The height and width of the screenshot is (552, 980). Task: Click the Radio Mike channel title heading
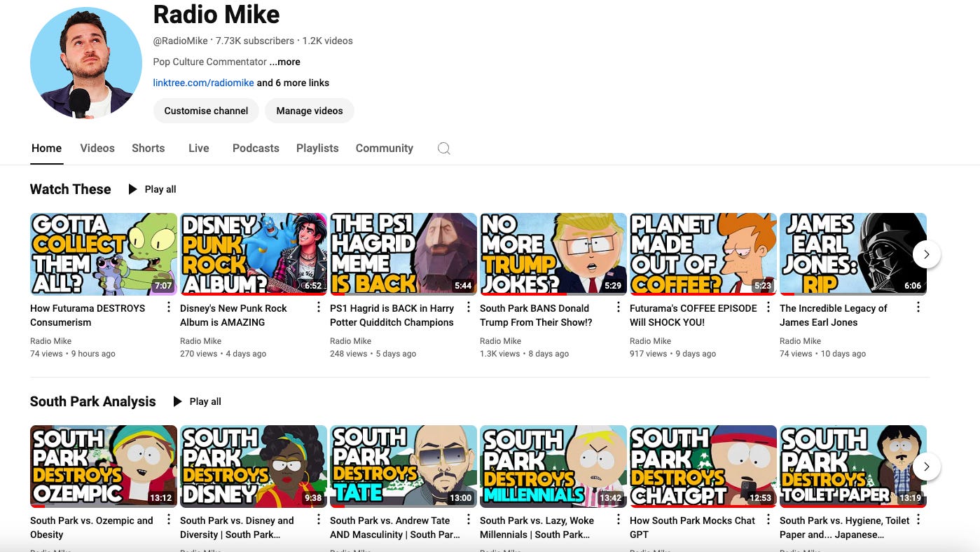pyautogui.click(x=216, y=14)
